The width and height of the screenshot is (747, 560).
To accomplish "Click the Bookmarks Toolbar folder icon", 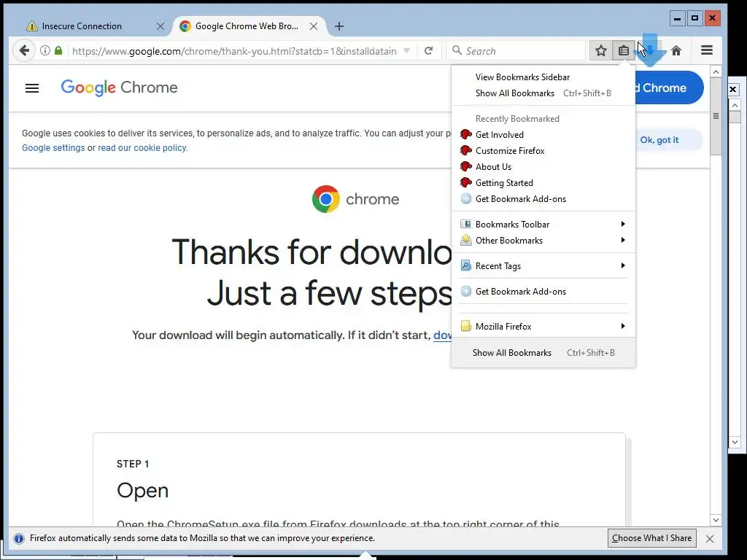I will pos(466,225).
